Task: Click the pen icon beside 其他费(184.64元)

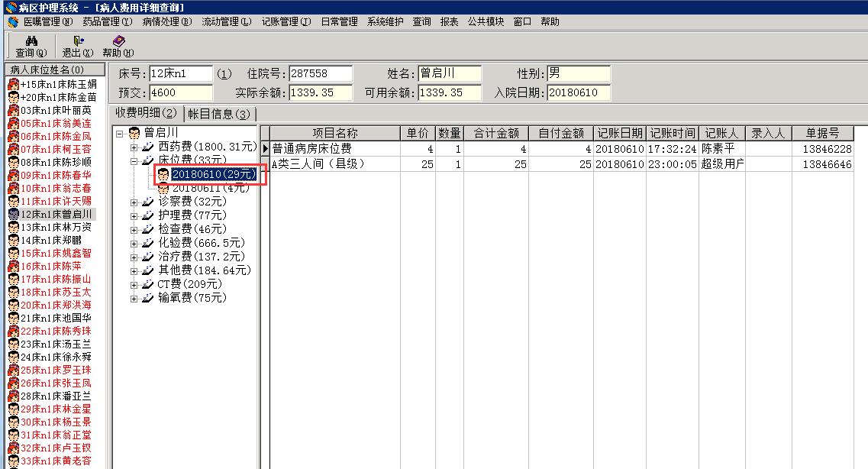Action: click(148, 270)
